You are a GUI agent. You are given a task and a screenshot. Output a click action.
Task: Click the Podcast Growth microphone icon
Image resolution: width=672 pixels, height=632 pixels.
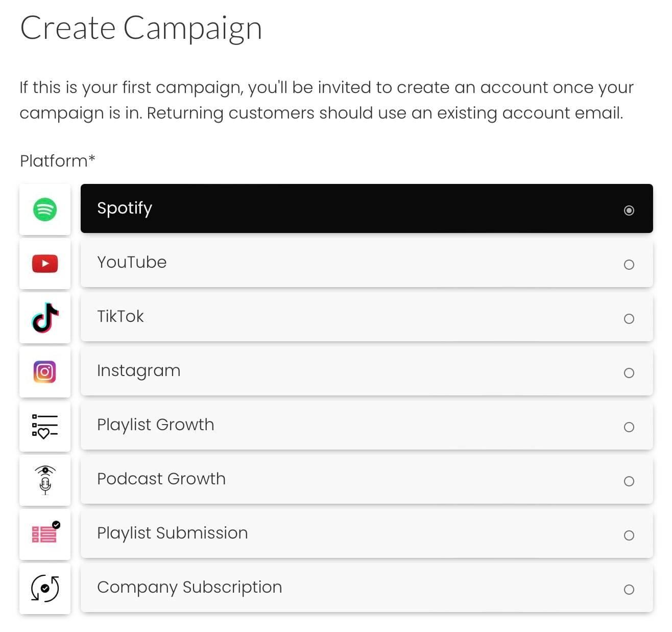(x=45, y=481)
